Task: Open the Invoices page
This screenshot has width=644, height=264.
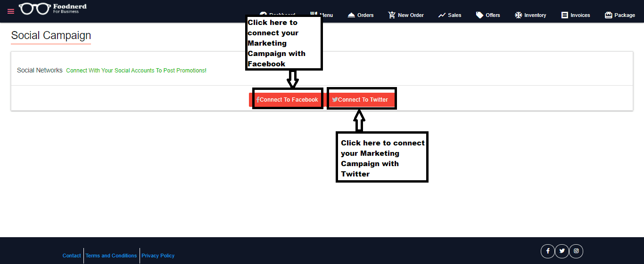Action: pos(575,15)
